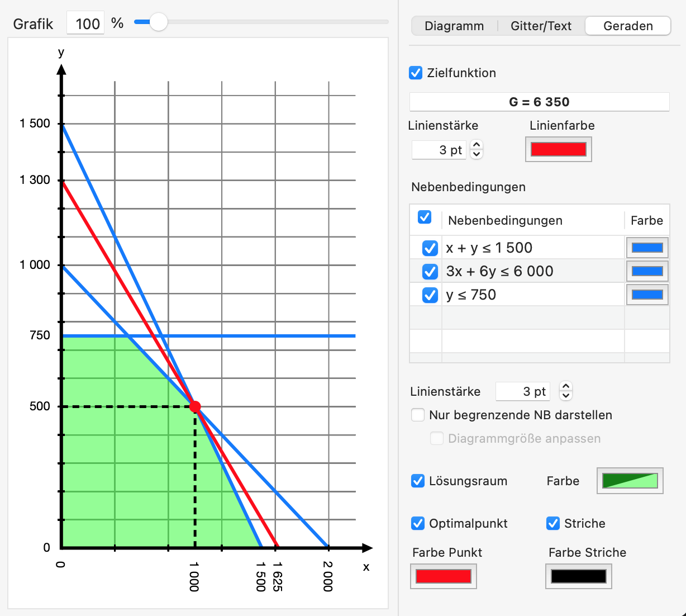
Task: Uncheck the constraint 3x + 6y ≤ 6 000
Action: tap(430, 271)
